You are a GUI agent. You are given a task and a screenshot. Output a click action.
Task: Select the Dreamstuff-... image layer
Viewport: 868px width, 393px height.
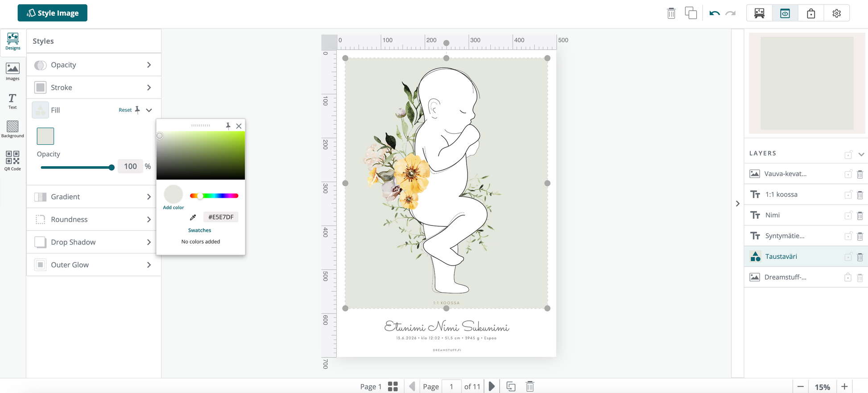click(785, 277)
